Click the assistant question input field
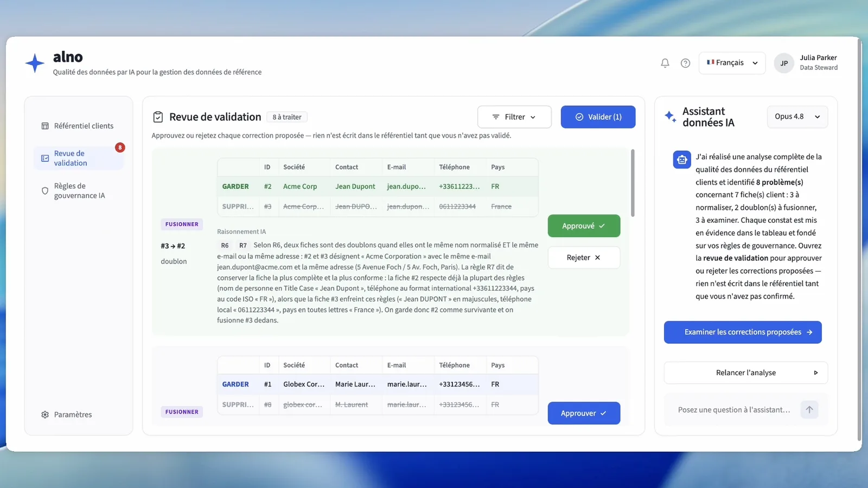The image size is (868, 488). click(735, 410)
